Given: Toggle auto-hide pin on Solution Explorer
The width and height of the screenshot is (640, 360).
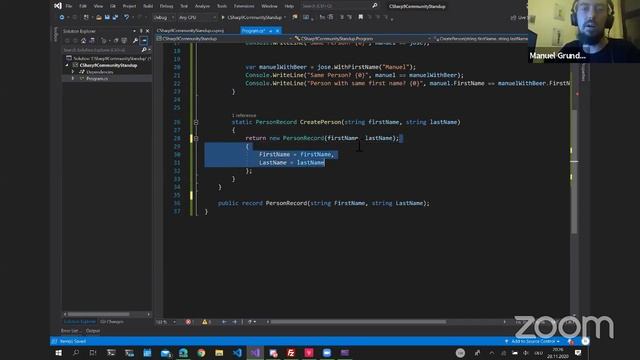Looking at the screenshot, I should (141, 31).
